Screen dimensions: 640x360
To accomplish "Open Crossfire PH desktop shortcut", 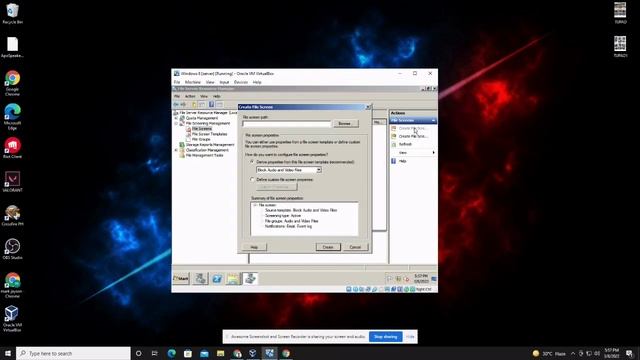I will (x=12, y=216).
